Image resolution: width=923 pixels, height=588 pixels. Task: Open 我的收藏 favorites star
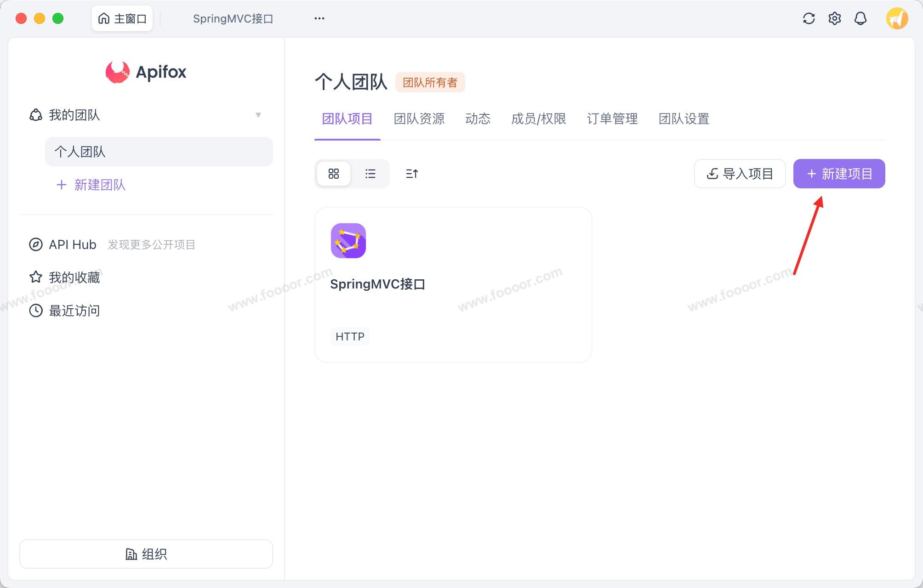click(36, 277)
